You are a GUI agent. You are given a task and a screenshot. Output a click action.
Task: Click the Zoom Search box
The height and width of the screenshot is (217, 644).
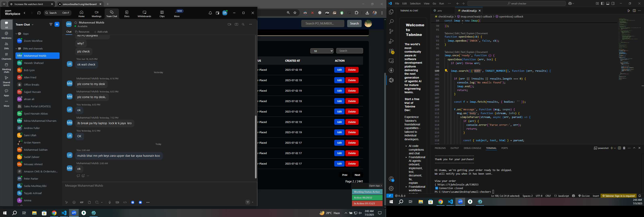(58, 13)
